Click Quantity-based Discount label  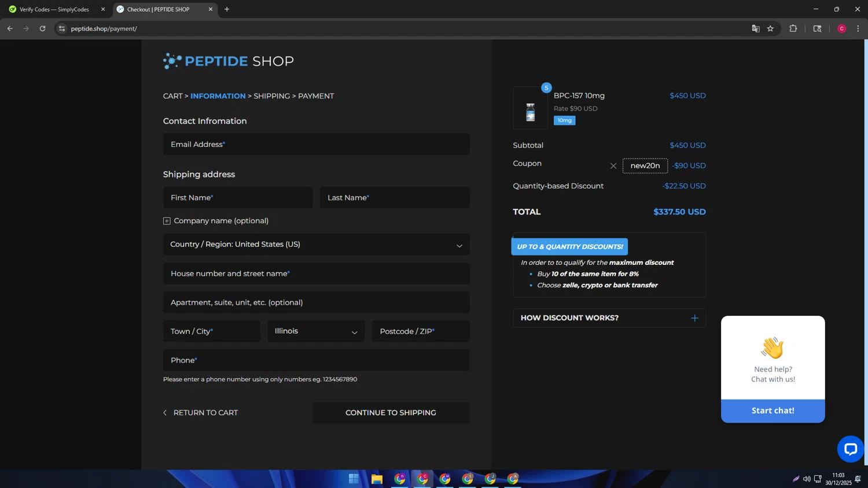coord(558,186)
